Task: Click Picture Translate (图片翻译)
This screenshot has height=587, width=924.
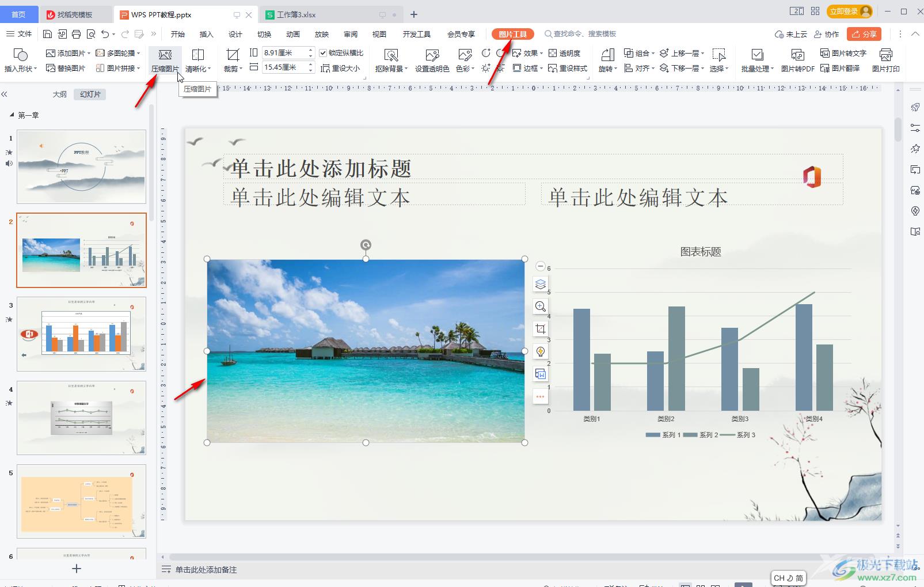Action: pyautogui.click(x=840, y=68)
